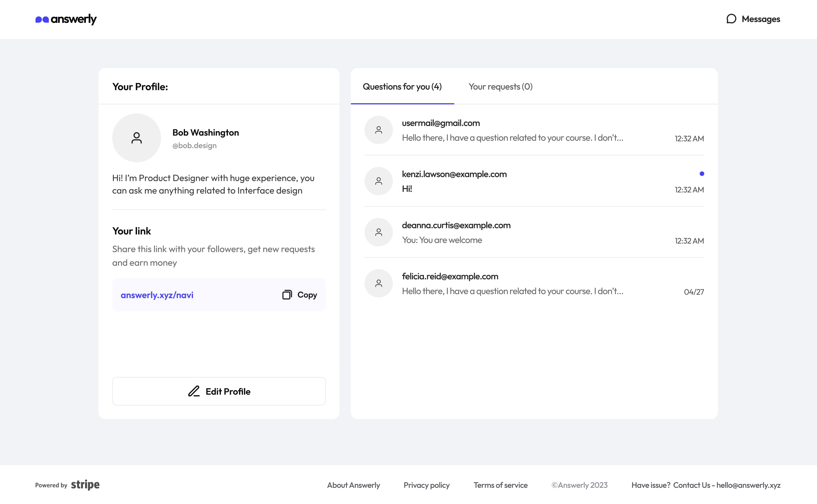Click the ©Answerly 2023 footer text
This screenshot has width=817, height=504.
click(x=579, y=485)
